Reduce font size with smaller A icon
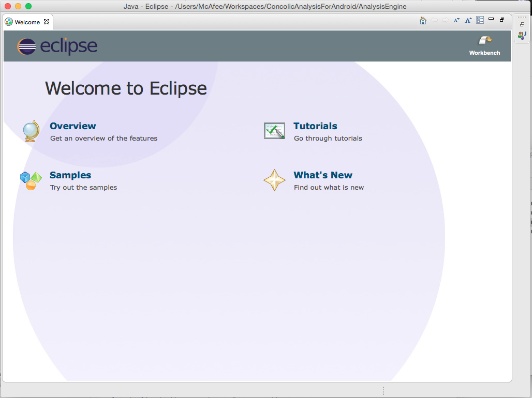 (x=456, y=20)
